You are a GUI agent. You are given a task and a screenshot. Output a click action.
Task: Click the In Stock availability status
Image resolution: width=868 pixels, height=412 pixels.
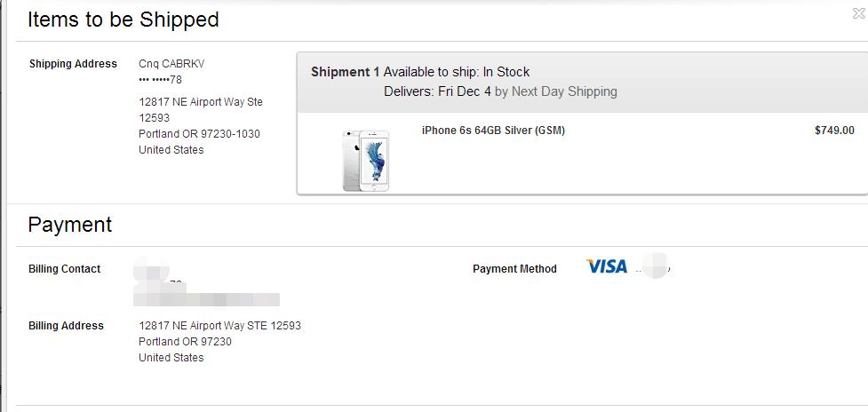click(x=506, y=72)
